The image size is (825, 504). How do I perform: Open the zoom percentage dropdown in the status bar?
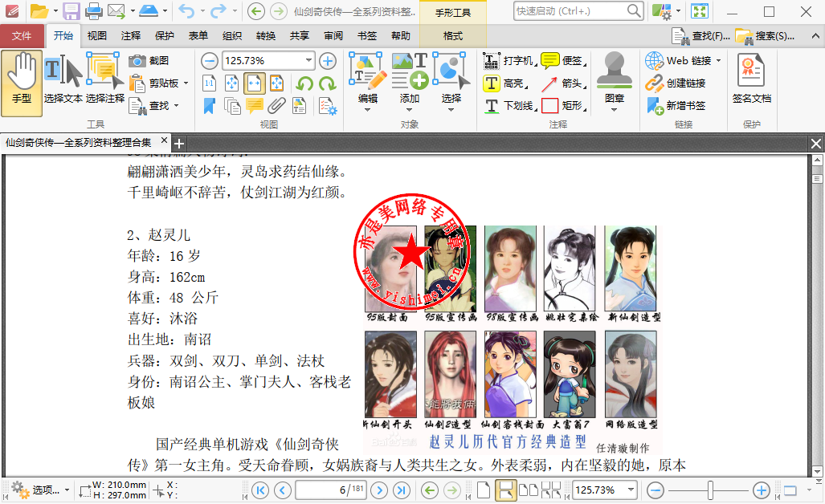[x=631, y=490]
